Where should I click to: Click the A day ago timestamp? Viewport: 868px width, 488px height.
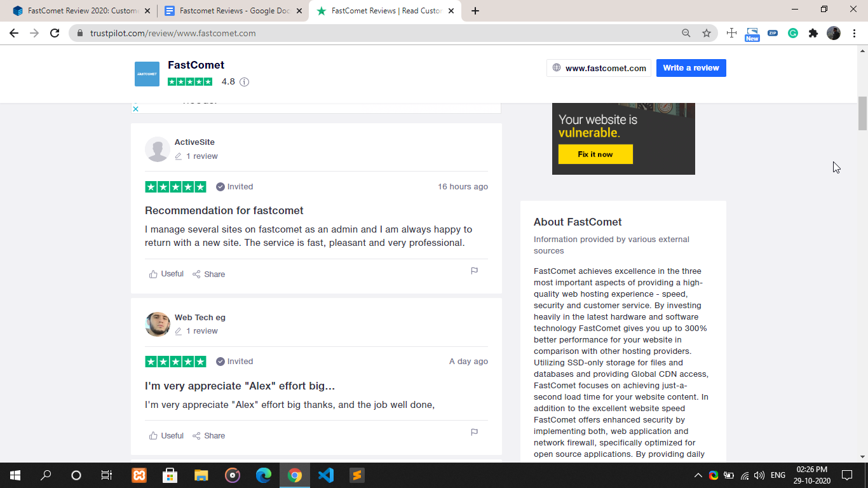[468, 362]
